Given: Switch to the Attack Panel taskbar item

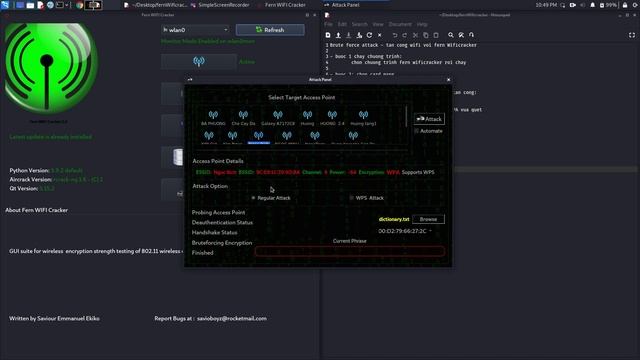Looking at the screenshot, I should (342, 5).
